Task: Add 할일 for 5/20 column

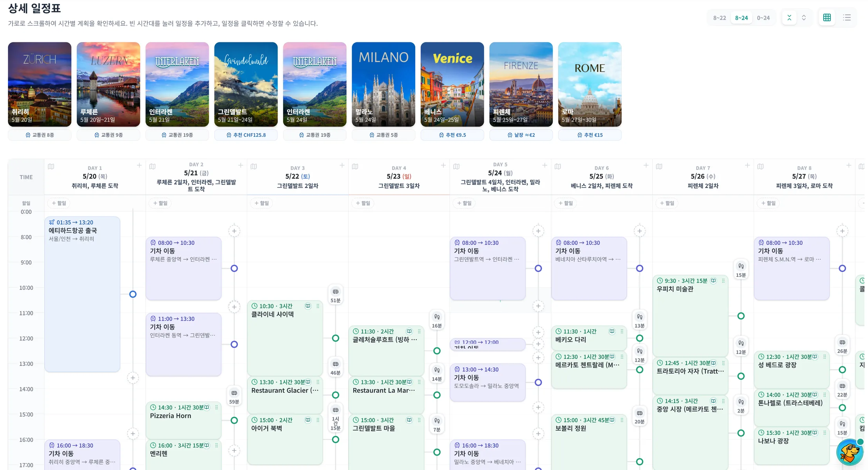Action: (59, 203)
